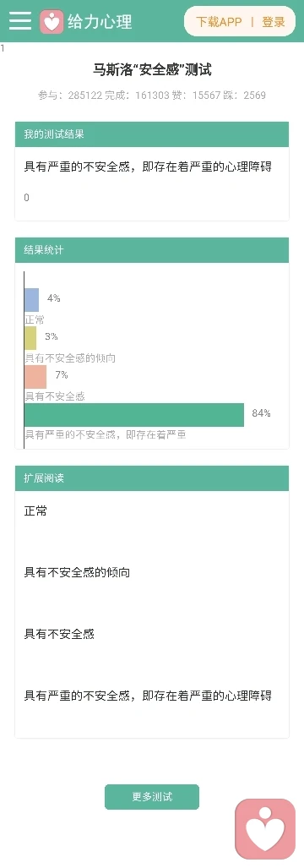
Task: Click the participation statistics line with 赞 count
Action: 152,96
